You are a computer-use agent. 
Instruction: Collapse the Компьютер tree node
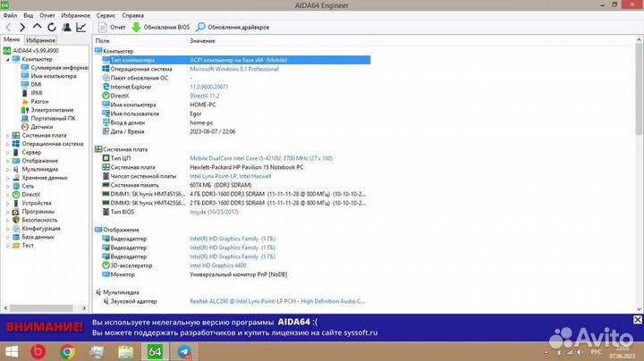click(x=7, y=60)
